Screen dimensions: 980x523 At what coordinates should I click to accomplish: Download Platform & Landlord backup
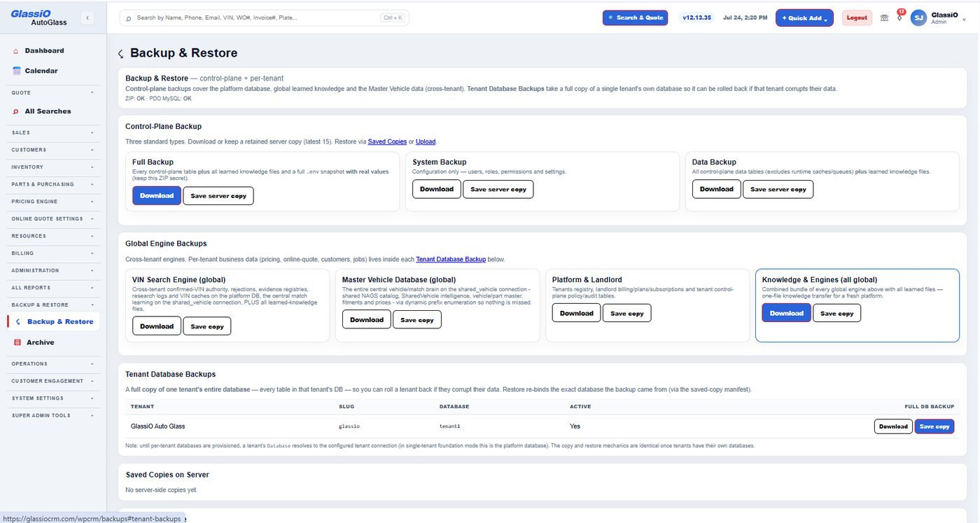577,313
